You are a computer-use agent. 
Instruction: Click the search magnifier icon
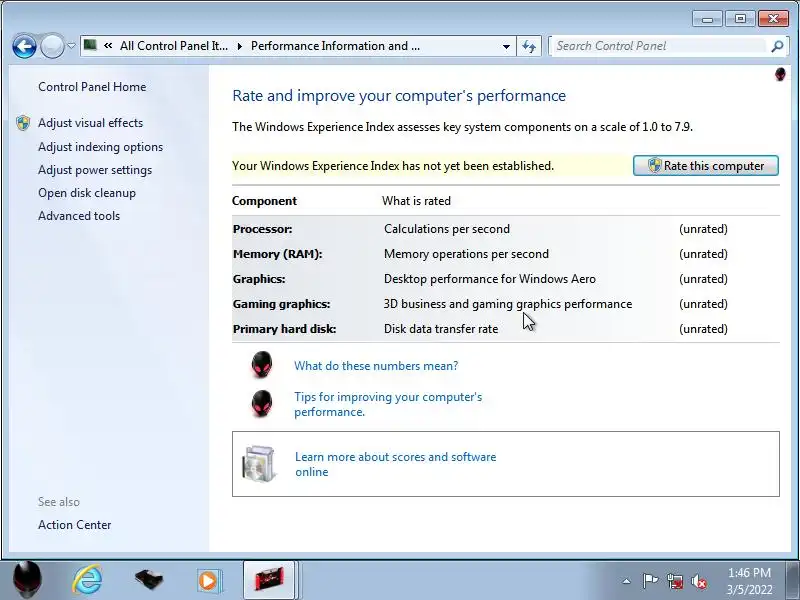777,46
